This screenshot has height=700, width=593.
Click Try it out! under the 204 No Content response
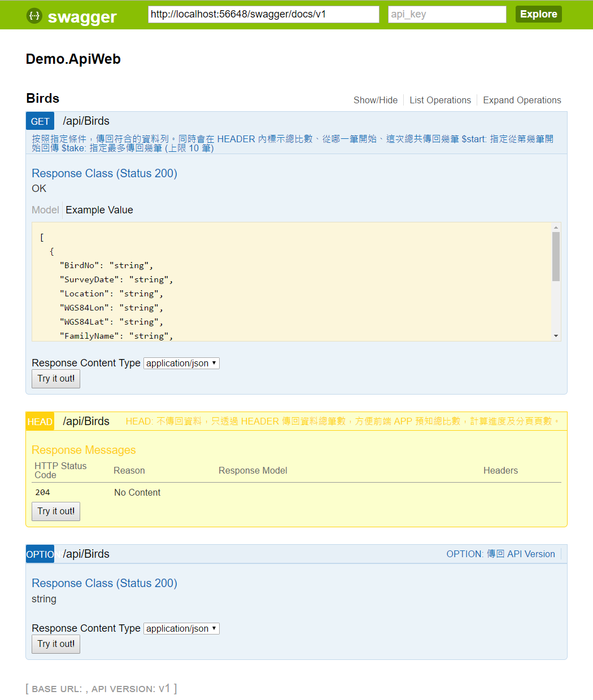click(55, 511)
